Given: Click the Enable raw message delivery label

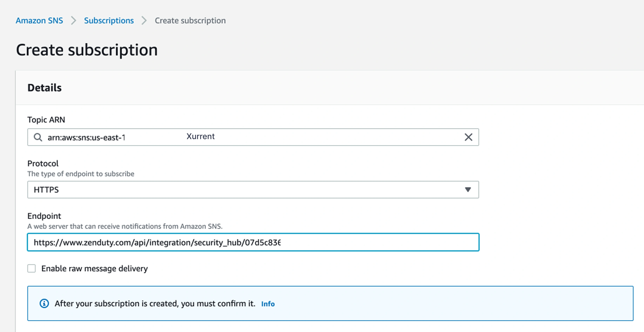Looking at the screenshot, I should pos(94,268).
